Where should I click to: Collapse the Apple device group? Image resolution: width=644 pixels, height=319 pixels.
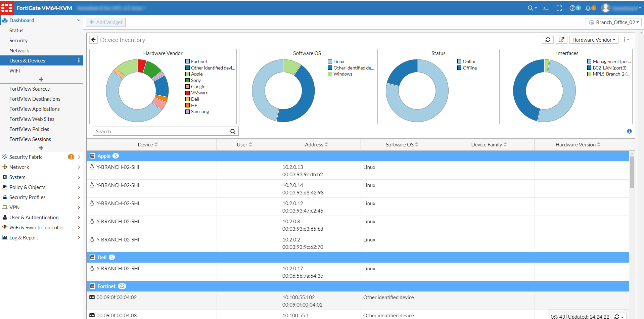point(93,156)
